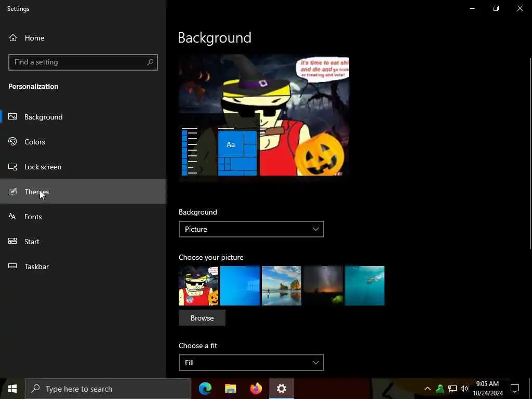532x399 pixels.
Task: Launch Firefox from taskbar
Action: (x=256, y=389)
